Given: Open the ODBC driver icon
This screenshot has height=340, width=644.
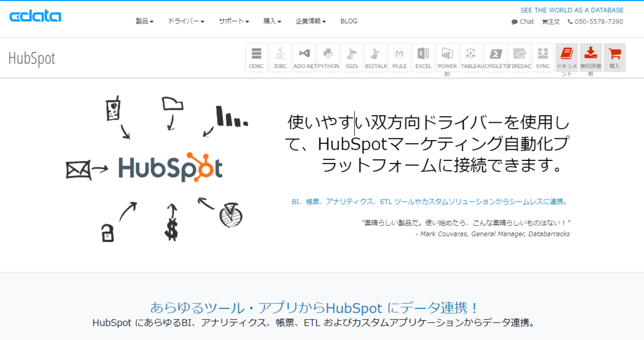Looking at the screenshot, I should pos(257,57).
